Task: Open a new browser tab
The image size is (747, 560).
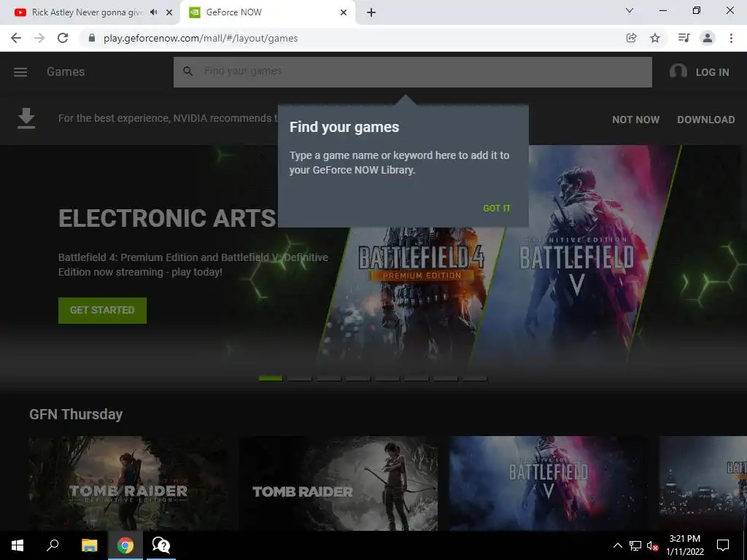Action: (x=371, y=12)
